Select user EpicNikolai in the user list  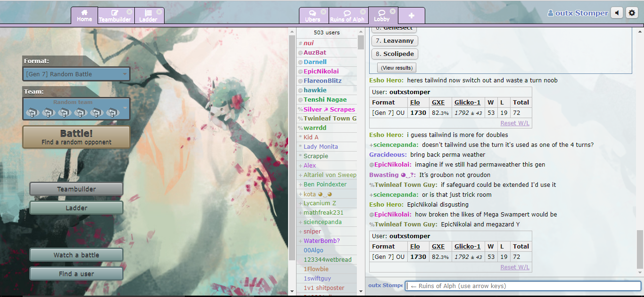click(321, 72)
